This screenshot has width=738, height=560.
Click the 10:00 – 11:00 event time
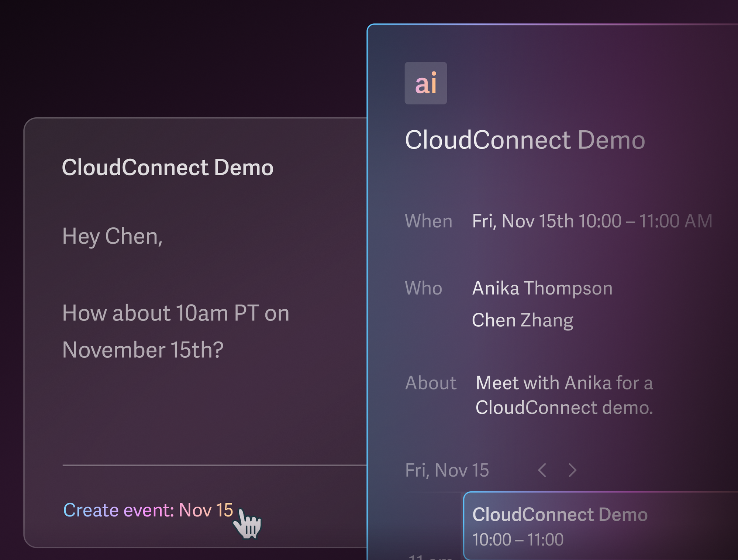[x=518, y=540]
